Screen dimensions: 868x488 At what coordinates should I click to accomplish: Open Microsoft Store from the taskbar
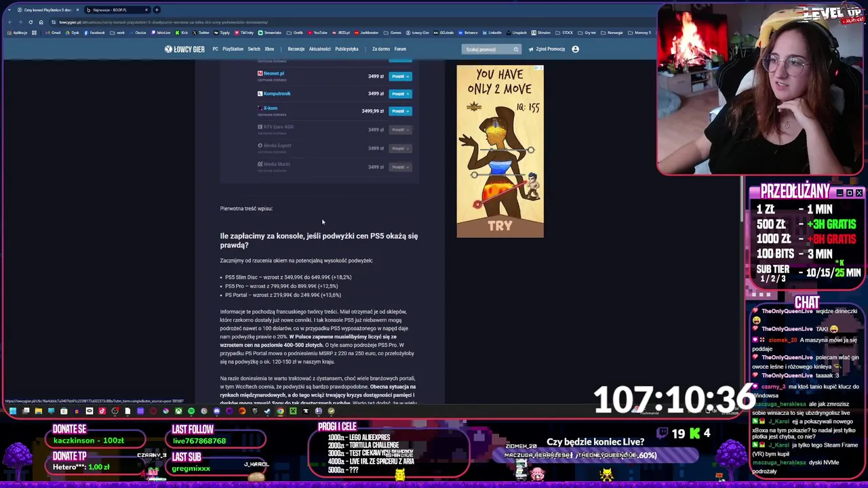(64, 411)
